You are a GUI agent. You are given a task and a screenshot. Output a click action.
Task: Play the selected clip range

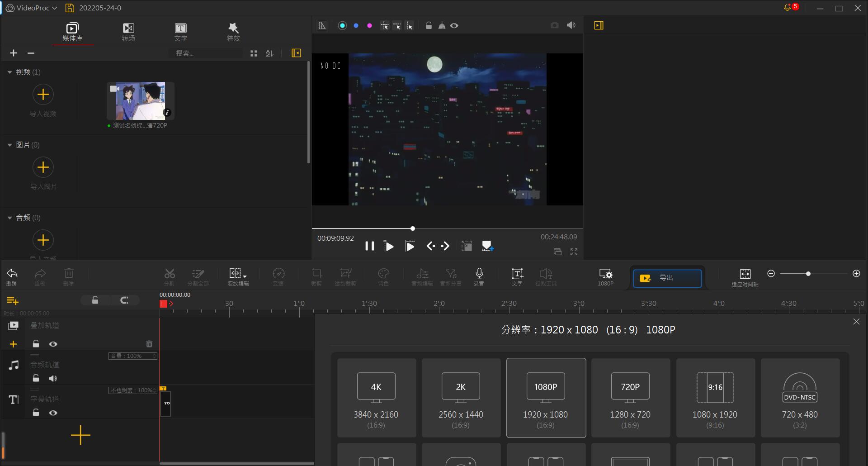click(410, 246)
